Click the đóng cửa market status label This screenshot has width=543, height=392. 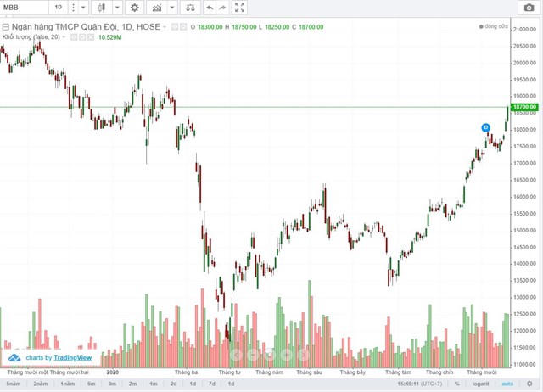494,26
